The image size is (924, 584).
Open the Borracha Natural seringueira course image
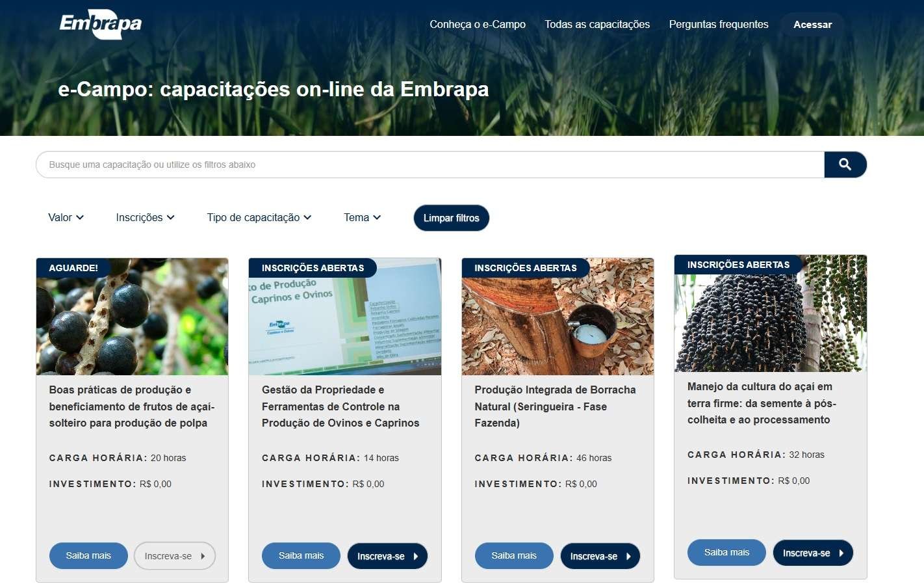[558, 317]
